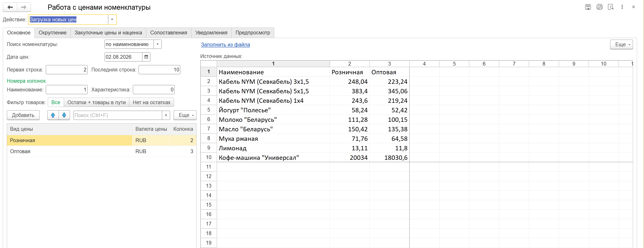Click the save diskette icon in the title bar
The width and height of the screenshot is (644, 248).
(588, 7)
